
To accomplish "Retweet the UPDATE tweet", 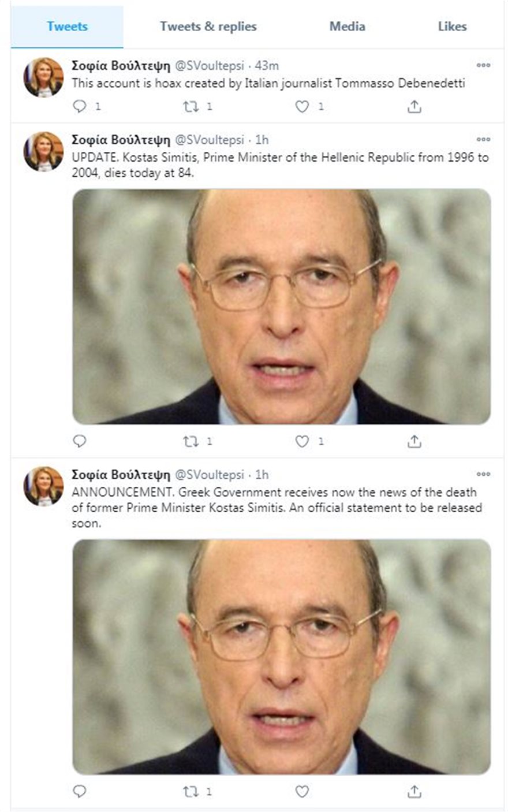I will [190, 441].
